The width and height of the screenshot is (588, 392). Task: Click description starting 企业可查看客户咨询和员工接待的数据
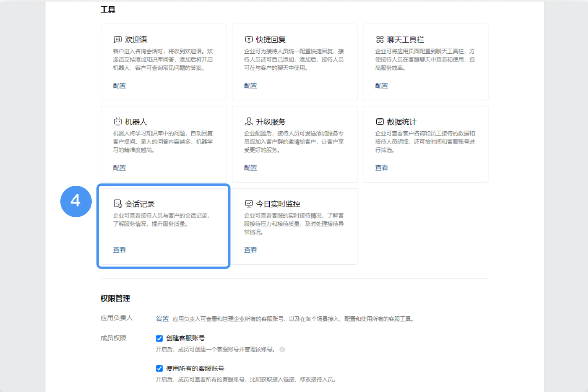[x=425, y=142]
